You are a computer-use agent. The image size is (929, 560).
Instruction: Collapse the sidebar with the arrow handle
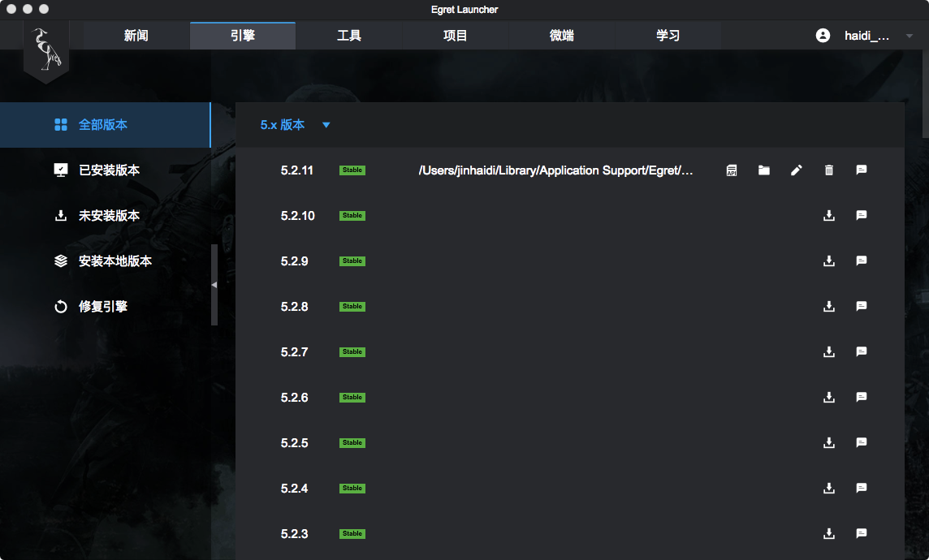coord(214,285)
